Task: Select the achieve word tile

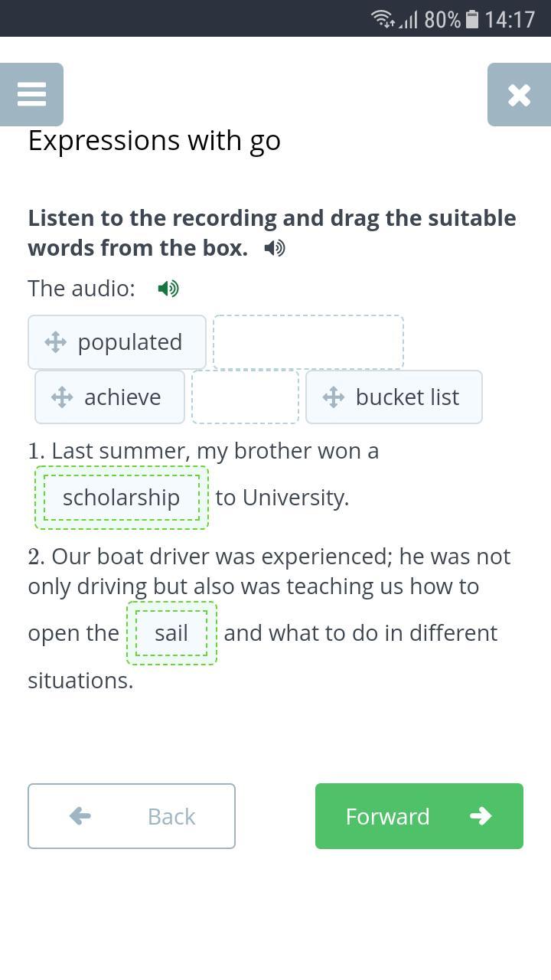Action: (122, 397)
